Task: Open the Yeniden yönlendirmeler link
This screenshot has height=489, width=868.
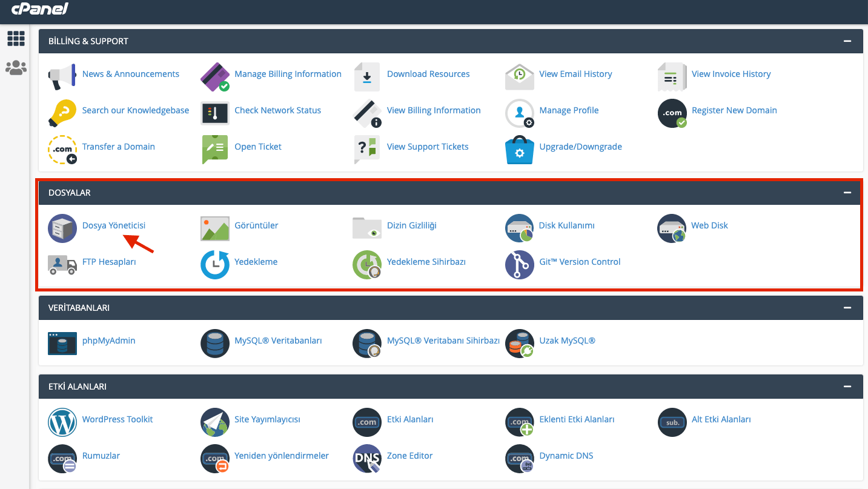Action: 282,456
